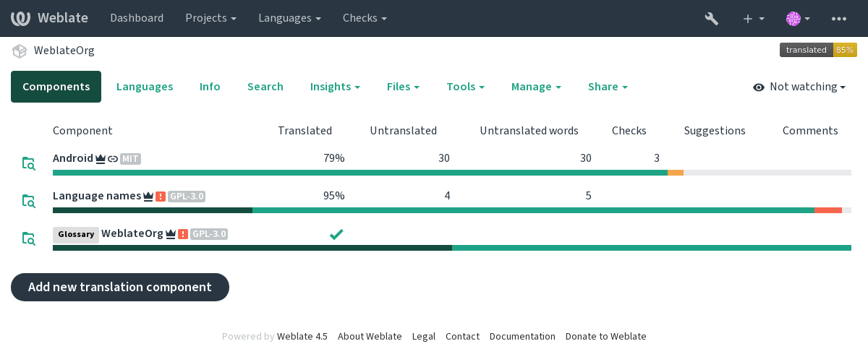This screenshot has width=868, height=349.
Task: Browse Language names folder-search icon
Action: coord(28,201)
